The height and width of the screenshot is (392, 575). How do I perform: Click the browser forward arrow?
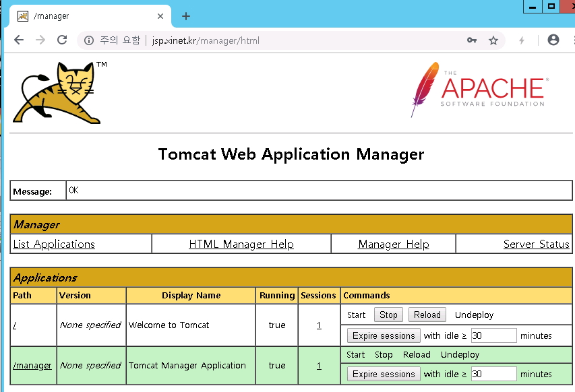click(40, 40)
